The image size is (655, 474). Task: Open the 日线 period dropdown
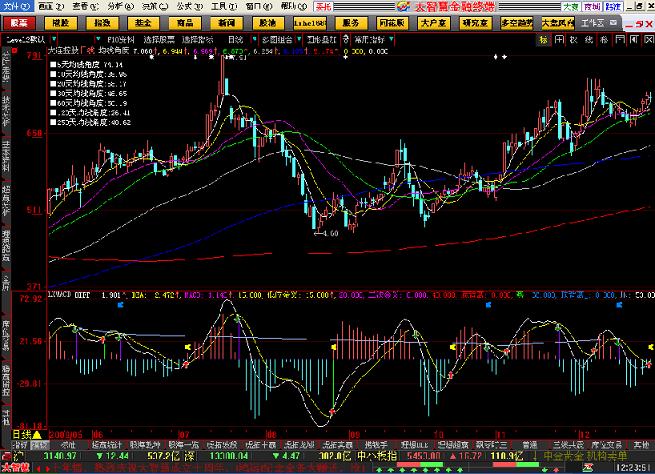point(21,435)
